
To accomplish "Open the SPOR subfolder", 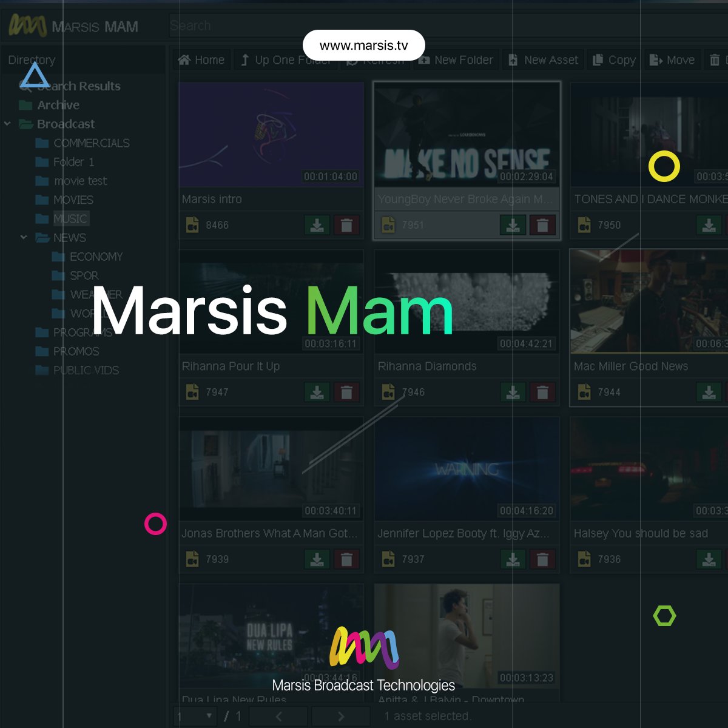I will tap(84, 275).
